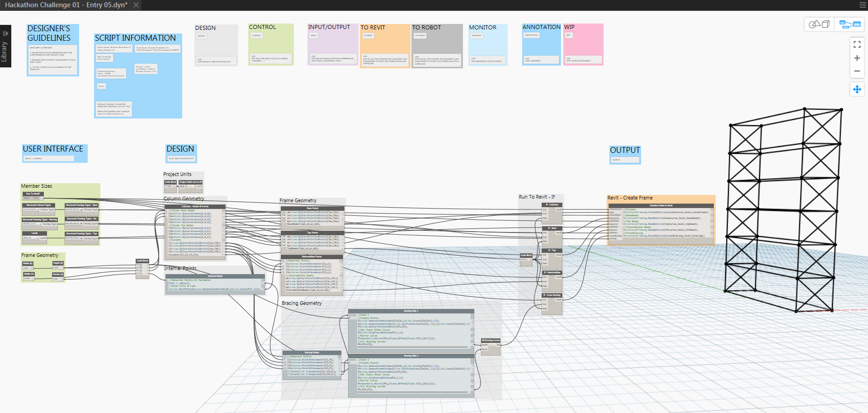Viewport: 868px width, 413px height.
Task: Click the blue ANNOTATION legend group
Action: 541,44
